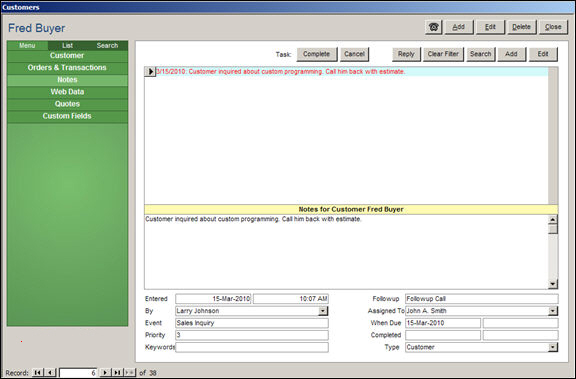Click the Type field showing Customer
This screenshot has width=576, height=379.
tap(477, 347)
